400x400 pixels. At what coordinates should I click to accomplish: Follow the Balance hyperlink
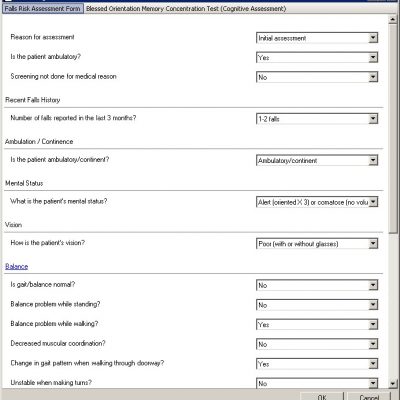pos(17,266)
